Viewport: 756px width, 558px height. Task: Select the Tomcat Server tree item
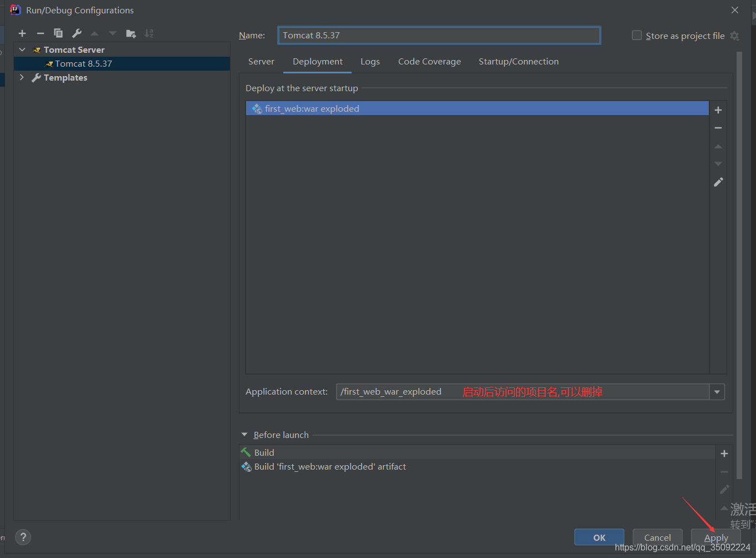122,49
